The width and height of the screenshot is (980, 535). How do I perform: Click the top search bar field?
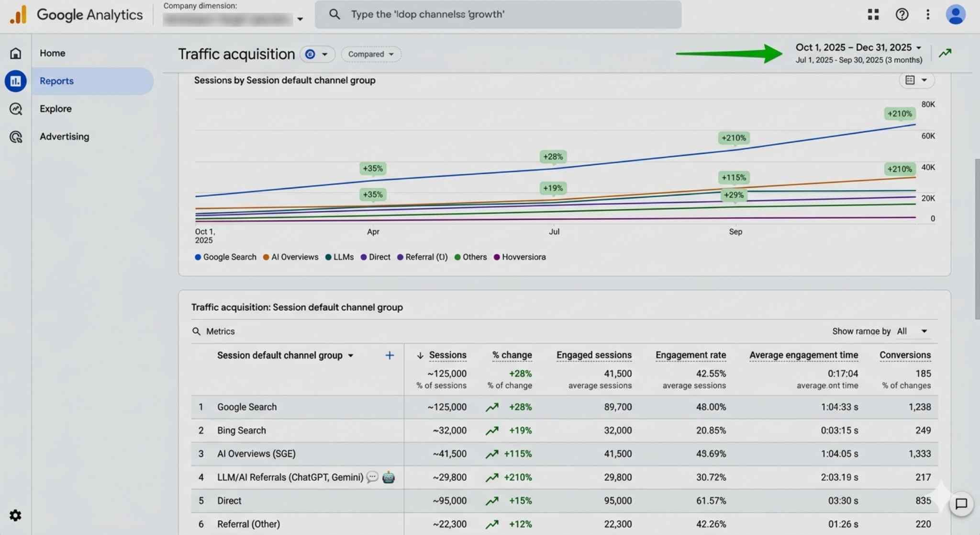[498, 14]
